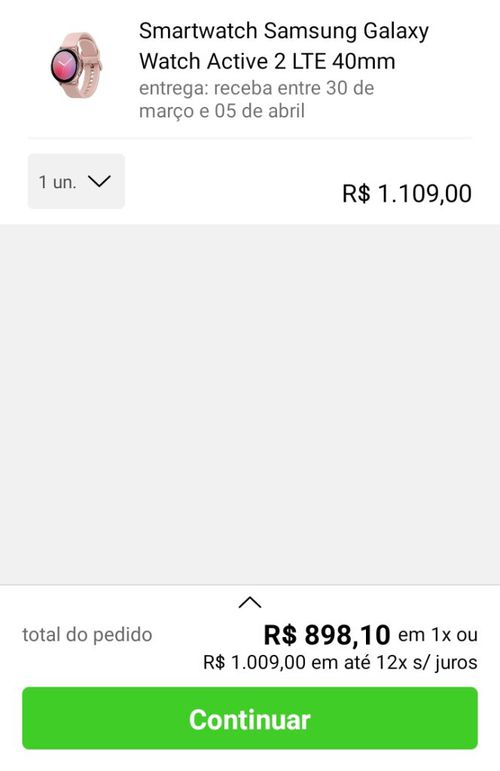Tap the 'entrega: receba entre' delivery estimate
Image resolution: width=500 pixels, height=771 pixels.
[x=257, y=88]
